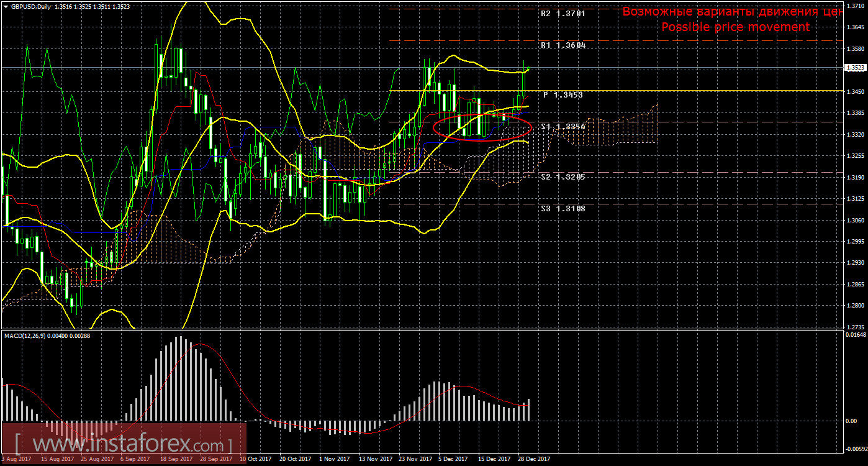Image resolution: width=868 pixels, height=466 pixels.
Task: Click the GBPUSD,Daily chart title
Action: 32,6
